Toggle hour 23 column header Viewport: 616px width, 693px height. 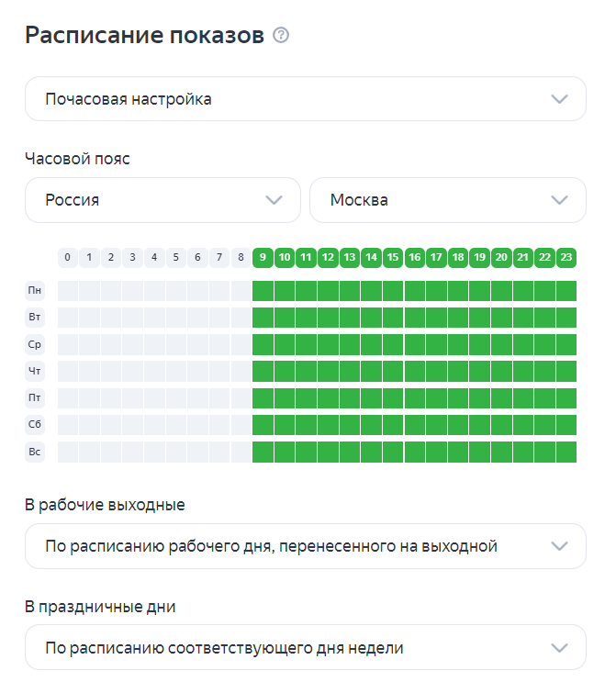pos(566,258)
